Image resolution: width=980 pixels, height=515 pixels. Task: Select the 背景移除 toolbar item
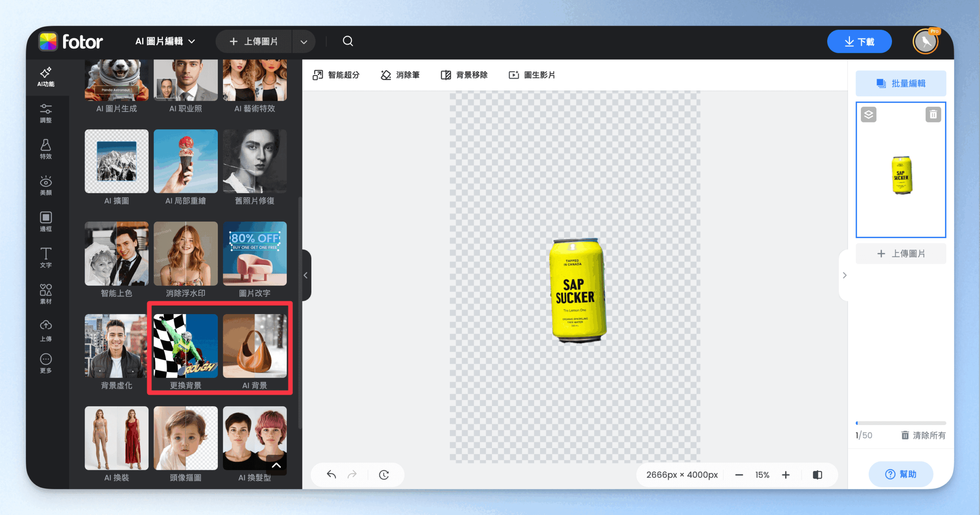coord(464,75)
